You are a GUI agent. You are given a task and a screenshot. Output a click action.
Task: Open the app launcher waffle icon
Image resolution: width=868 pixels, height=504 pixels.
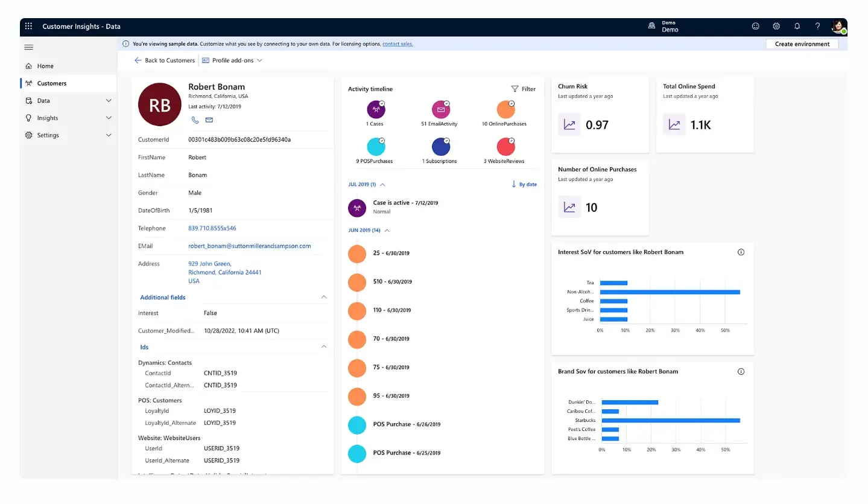pos(28,27)
